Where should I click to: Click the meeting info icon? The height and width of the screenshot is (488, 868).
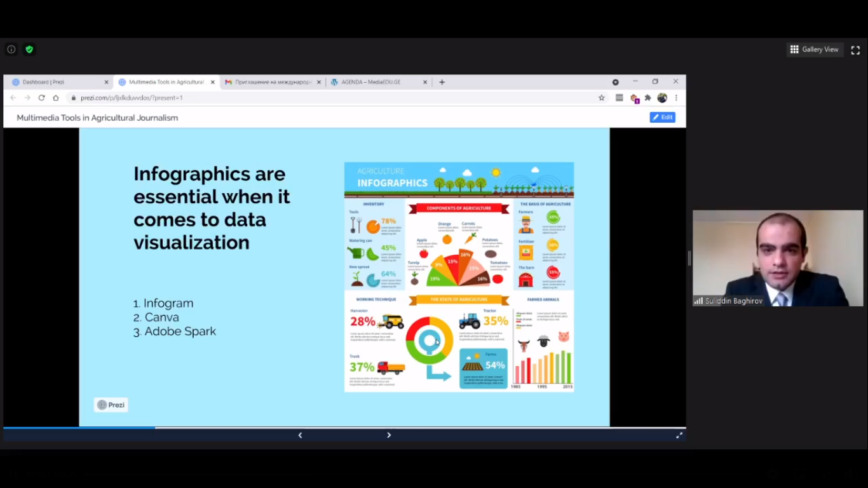(11, 50)
